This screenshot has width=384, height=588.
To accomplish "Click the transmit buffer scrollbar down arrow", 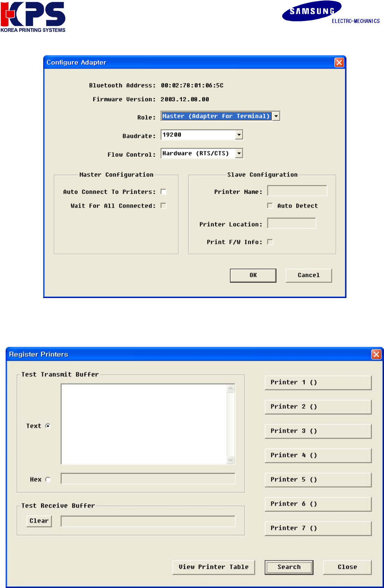I will click(x=231, y=460).
